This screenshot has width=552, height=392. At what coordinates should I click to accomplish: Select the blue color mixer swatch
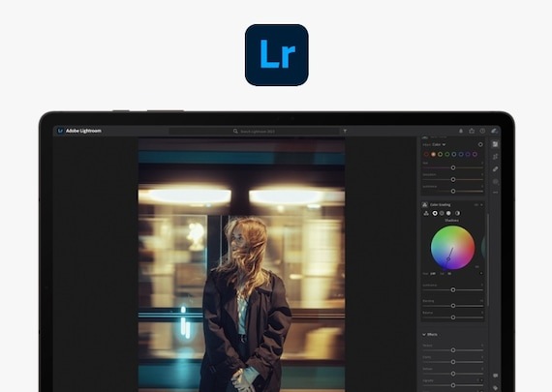(x=461, y=154)
